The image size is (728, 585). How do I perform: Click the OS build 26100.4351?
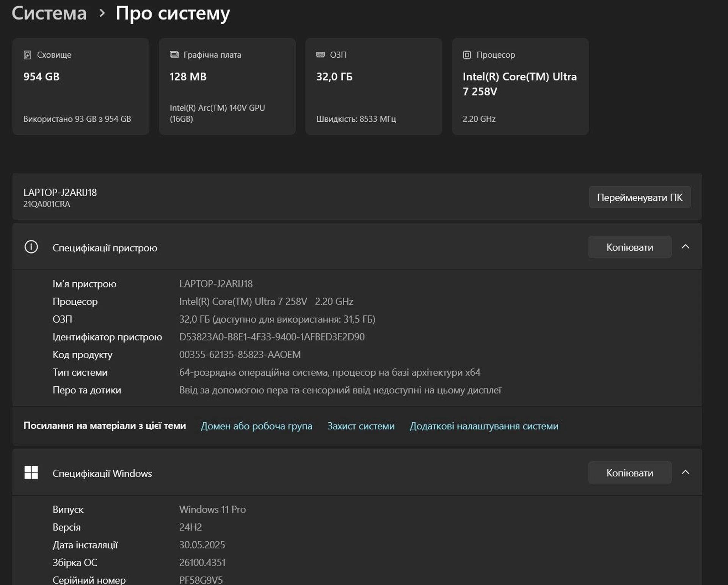click(202, 563)
